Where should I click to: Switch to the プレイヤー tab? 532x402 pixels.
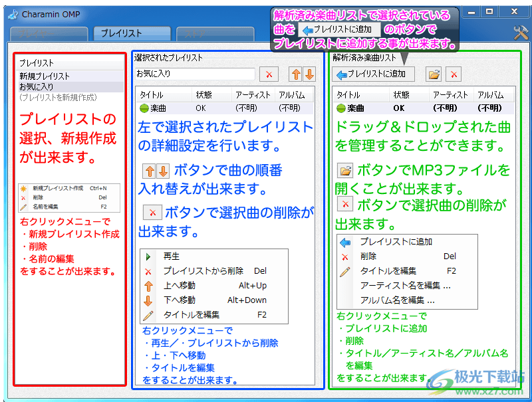pos(49,34)
